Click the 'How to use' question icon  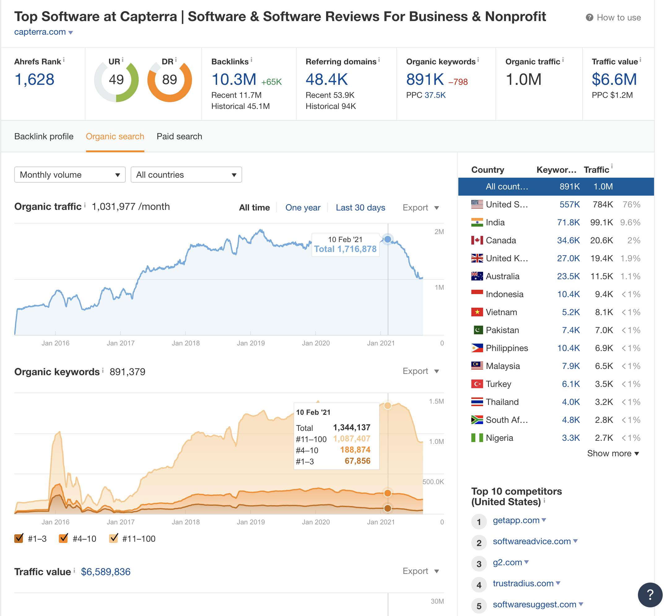click(589, 18)
